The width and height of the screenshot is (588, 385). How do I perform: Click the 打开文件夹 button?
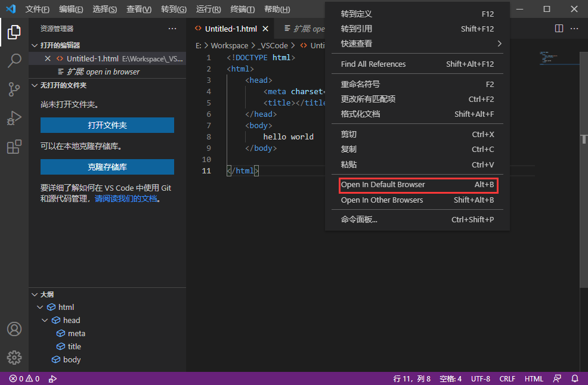[x=107, y=125]
